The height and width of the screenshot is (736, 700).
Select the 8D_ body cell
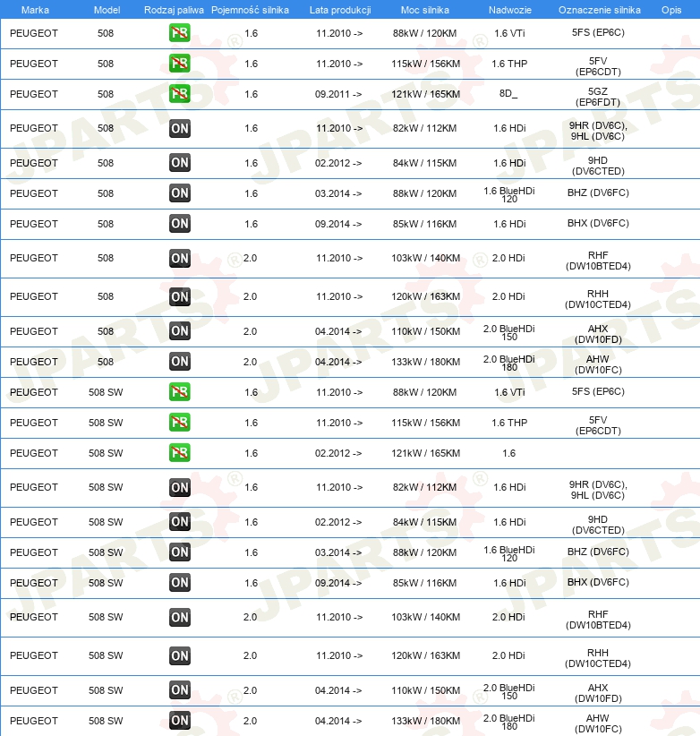point(508,93)
